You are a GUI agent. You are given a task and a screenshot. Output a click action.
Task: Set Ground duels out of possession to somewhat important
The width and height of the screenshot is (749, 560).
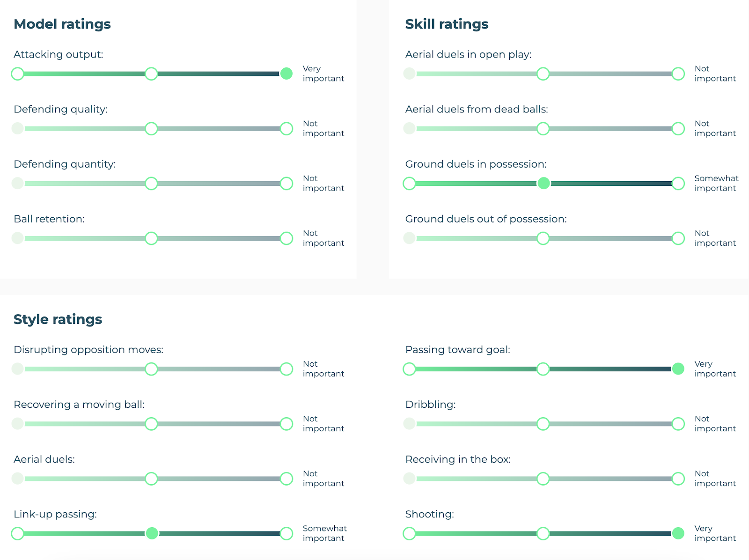point(543,238)
